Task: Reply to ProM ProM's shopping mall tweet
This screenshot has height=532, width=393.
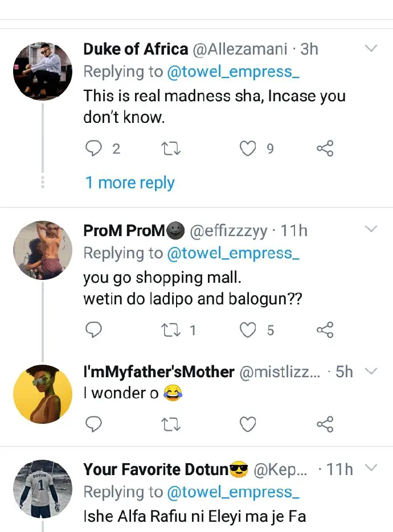Action: pyautogui.click(x=93, y=330)
